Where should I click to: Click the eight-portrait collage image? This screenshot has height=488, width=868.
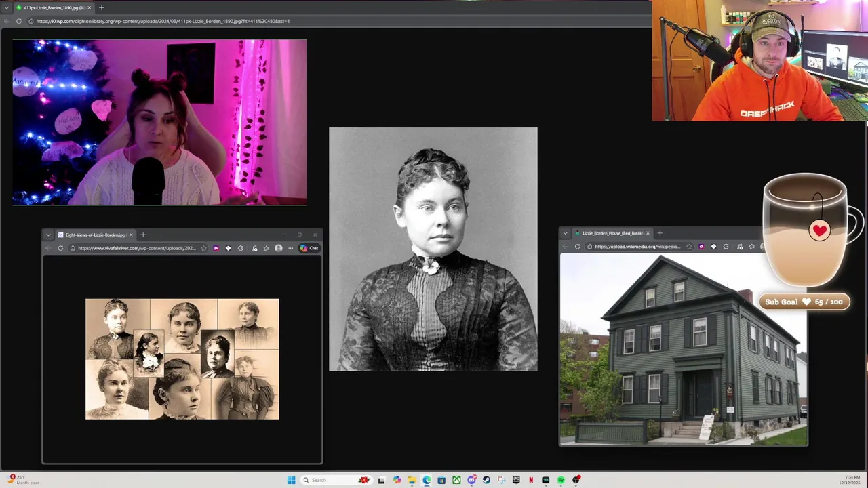pyautogui.click(x=182, y=359)
